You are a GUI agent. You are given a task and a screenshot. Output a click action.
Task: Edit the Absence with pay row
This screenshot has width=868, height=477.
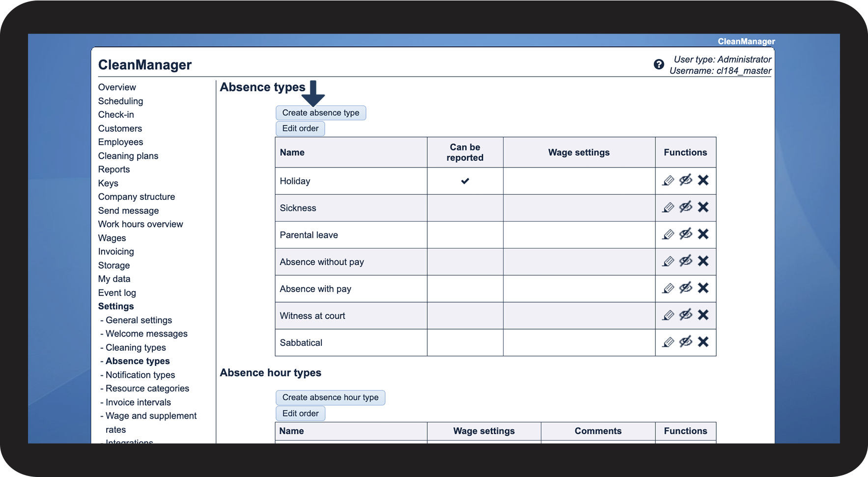tap(668, 288)
